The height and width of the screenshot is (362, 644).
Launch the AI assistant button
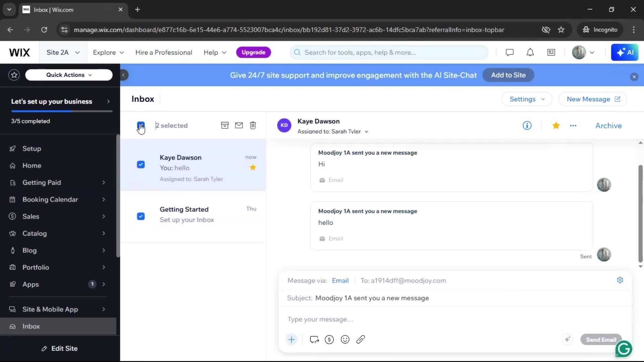[625, 52]
